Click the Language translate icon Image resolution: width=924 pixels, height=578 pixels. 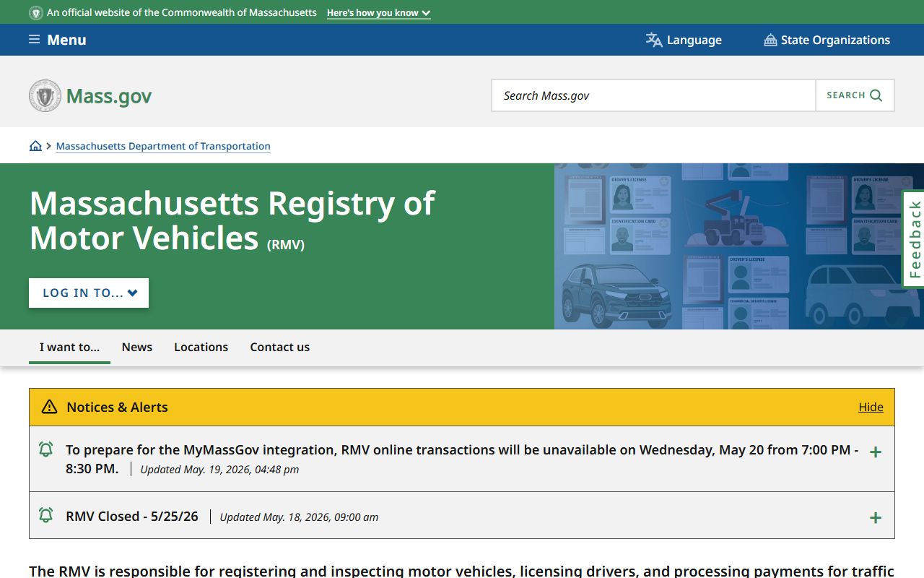click(x=654, y=40)
